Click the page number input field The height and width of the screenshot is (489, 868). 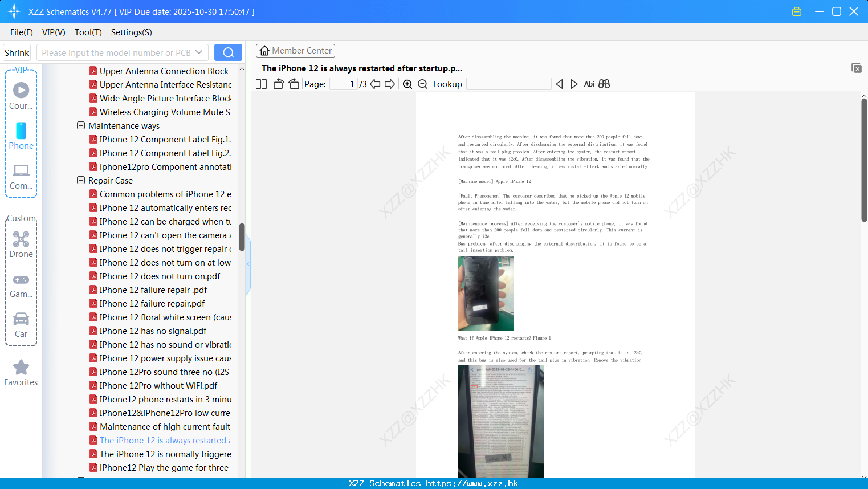pyautogui.click(x=343, y=84)
